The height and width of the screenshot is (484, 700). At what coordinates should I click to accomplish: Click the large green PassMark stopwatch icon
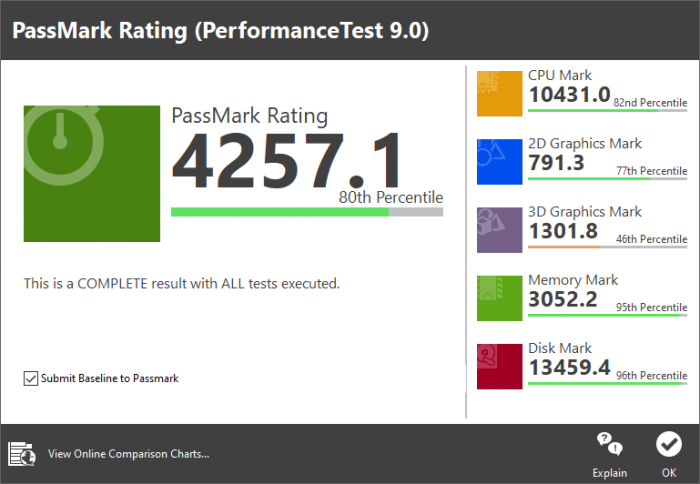coord(91,174)
